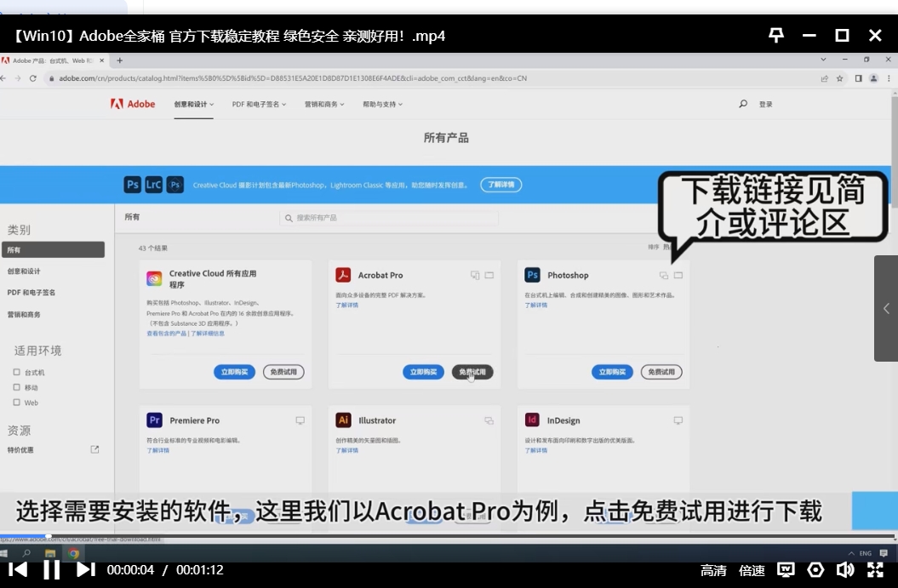Enable the 台式机 filter checkbox
The image size is (898, 588).
pyautogui.click(x=15, y=372)
